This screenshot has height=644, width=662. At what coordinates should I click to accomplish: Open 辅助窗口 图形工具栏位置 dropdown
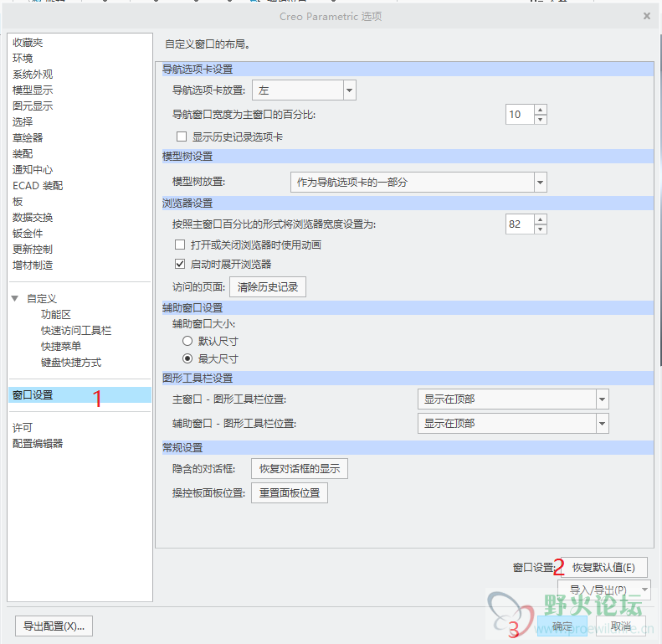tap(513, 424)
